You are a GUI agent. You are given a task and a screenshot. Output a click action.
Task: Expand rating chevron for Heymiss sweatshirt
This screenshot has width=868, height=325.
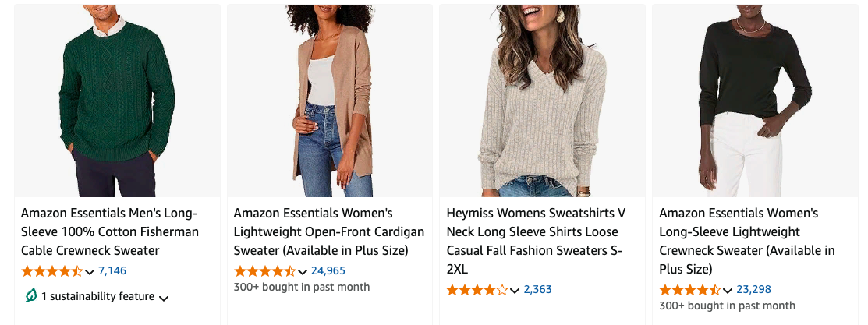tap(515, 291)
